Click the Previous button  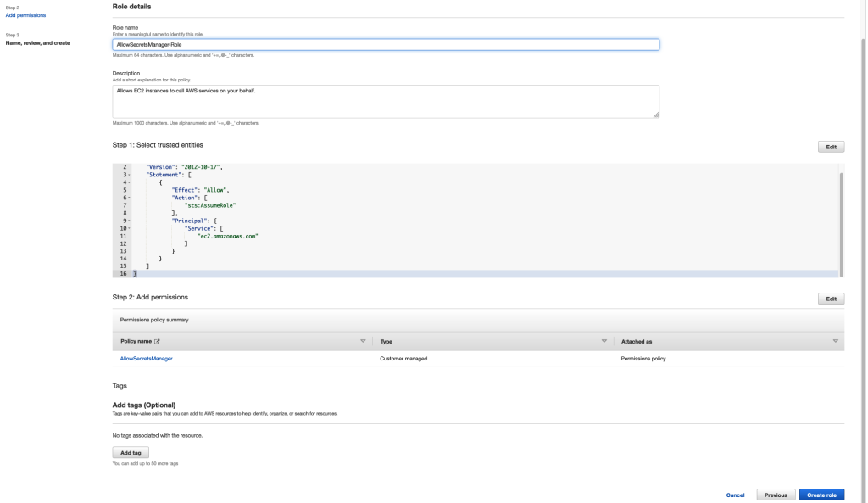(x=775, y=495)
